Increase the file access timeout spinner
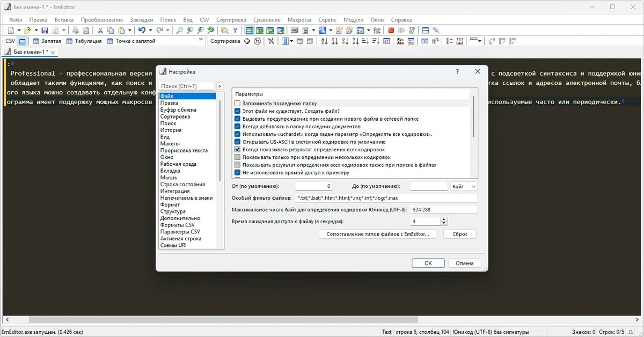 coord(444,219)
